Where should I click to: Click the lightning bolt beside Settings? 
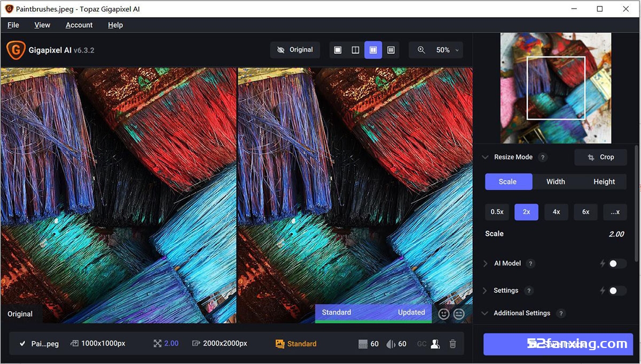(x=603, y=291)
